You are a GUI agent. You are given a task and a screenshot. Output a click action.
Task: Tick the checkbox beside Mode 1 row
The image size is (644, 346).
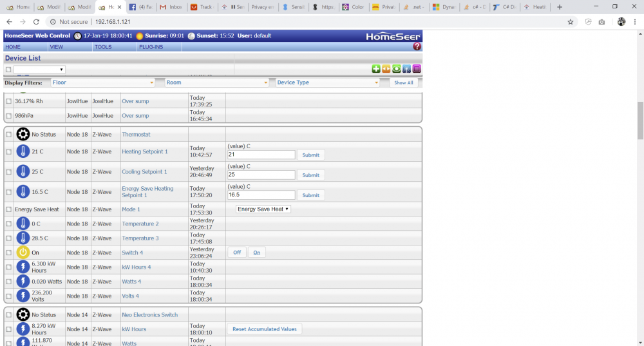click(9, 209)
